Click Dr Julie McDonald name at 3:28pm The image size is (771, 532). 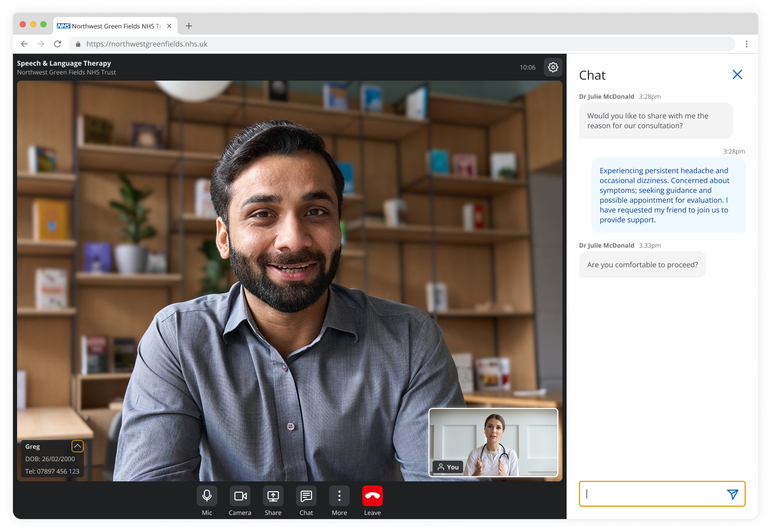(x=606, y=97)
